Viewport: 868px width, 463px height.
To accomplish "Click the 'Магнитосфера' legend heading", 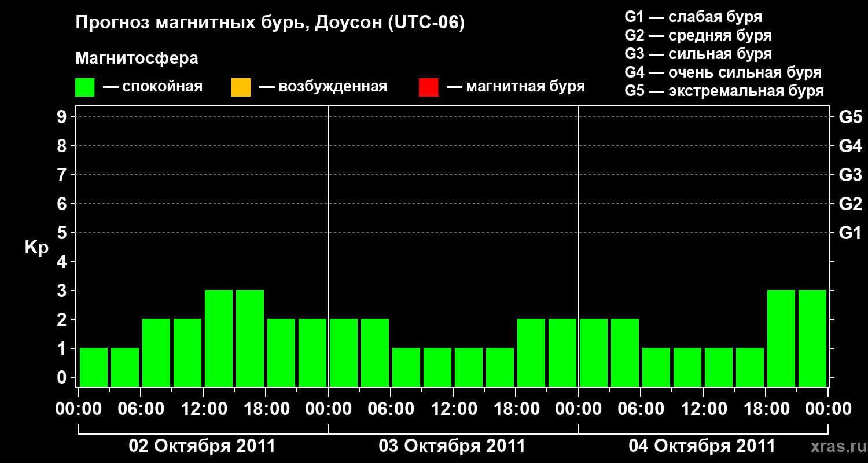I will (x=137, y=58).
